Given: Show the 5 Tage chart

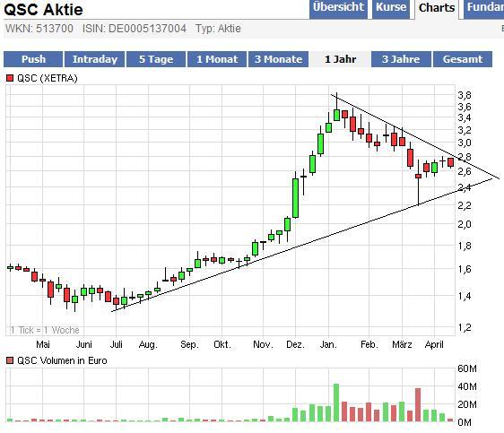Looking at the screenshot, I should (x=156, y=59).
